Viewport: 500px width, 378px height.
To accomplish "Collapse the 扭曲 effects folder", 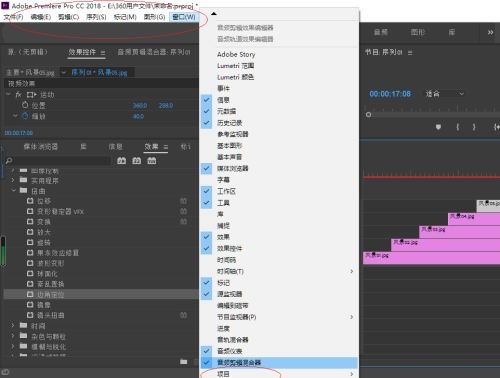I will pyautogui.click(x=13, y=191).
